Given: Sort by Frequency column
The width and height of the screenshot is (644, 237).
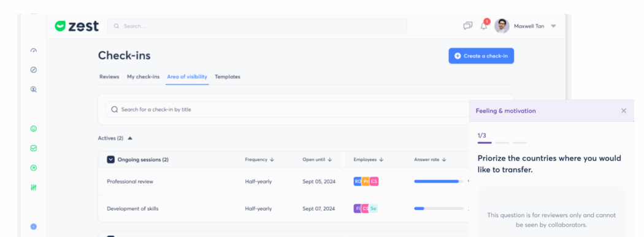Looking at the screenshot, I should (259, 159).
